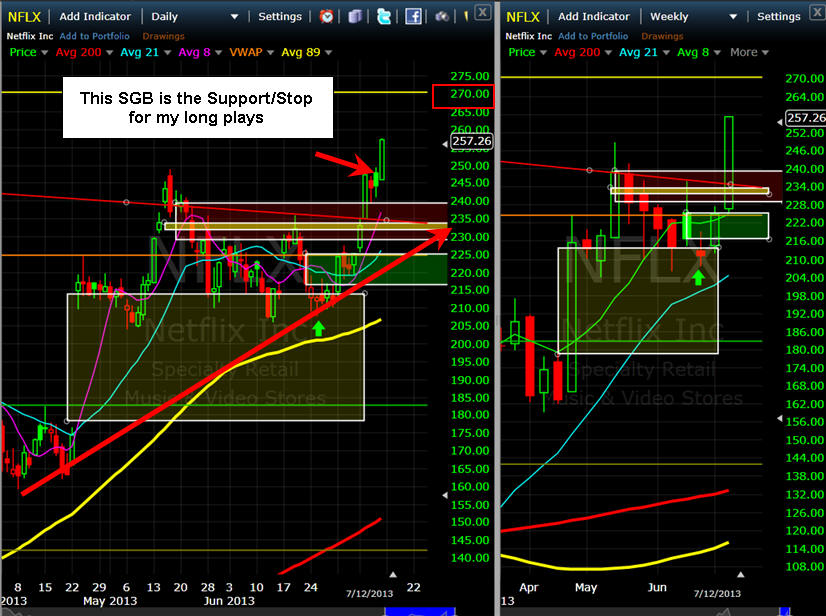The height and width of the screenshot is (616, 826).
Task: Click the binoculars watch icon
Action: point(441,16)
